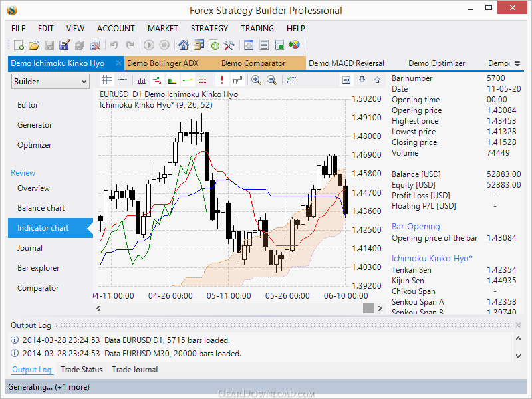Toggle the green and yellow position lots icon

click(x=172, y=80)
